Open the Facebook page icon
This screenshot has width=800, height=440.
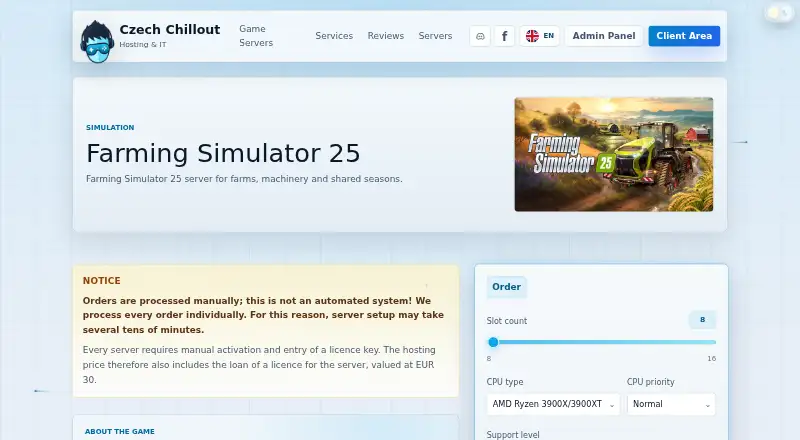(x=504, y=36)
